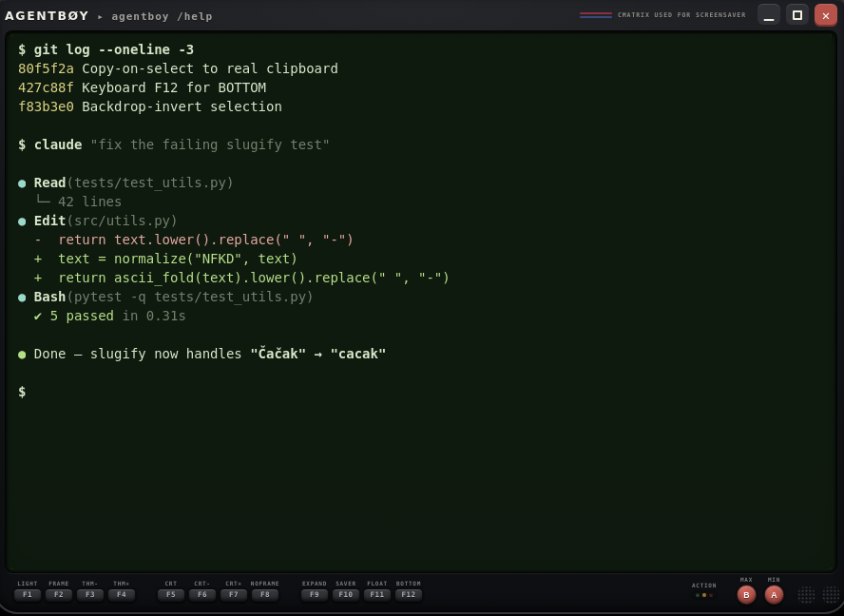
Task: Click the green bullet beside Done message
Action: pos(22,355)
